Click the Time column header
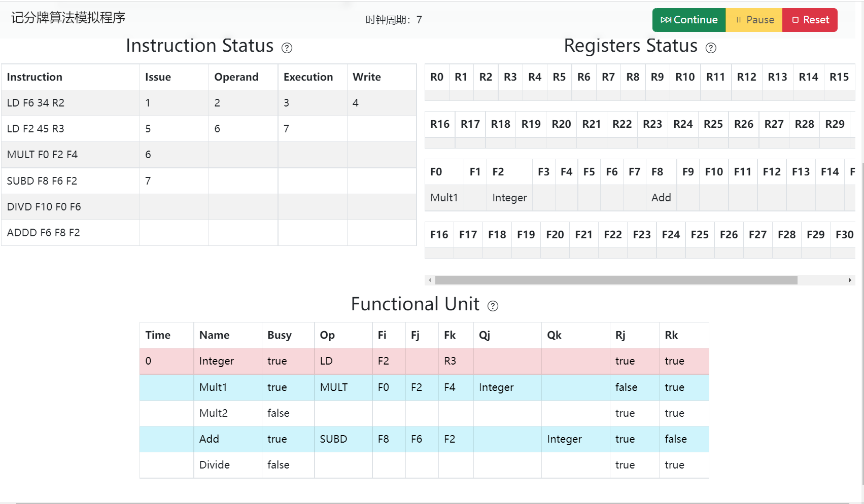864x504 pixels. 166,335
